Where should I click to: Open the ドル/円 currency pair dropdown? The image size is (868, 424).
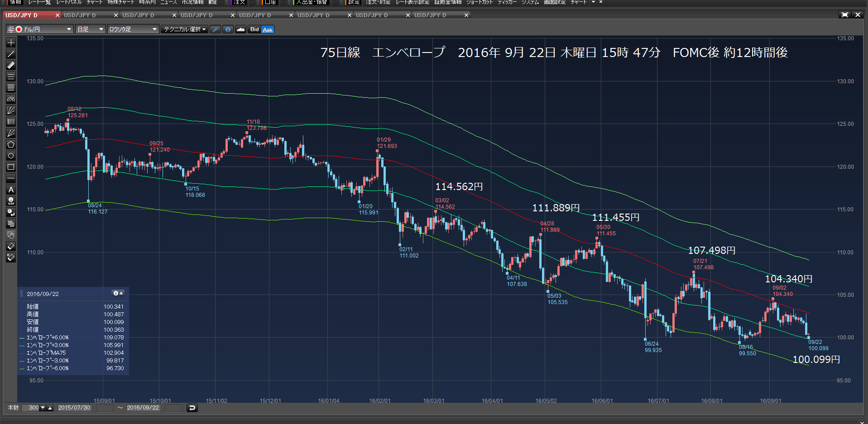click(40, 29)
